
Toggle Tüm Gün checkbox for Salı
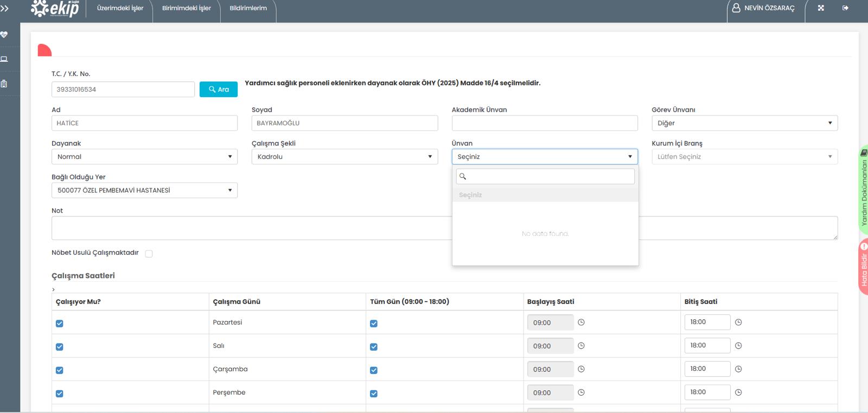(x=374, y=347)
